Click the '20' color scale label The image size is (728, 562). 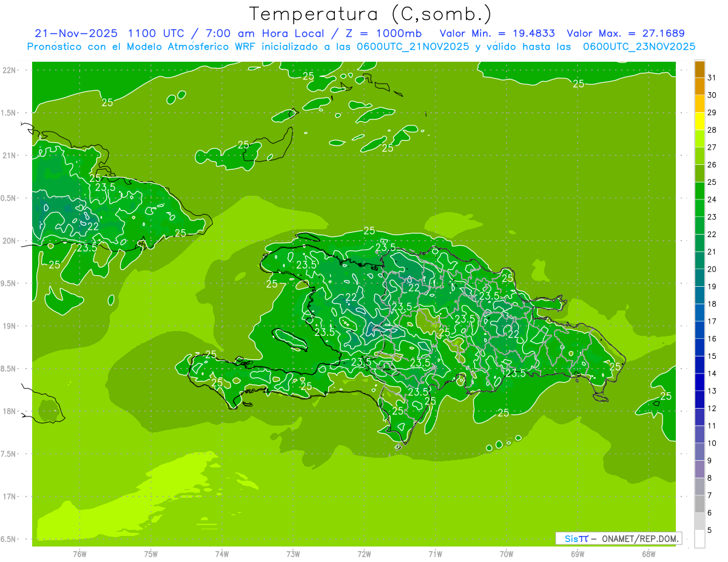(712, 269)
